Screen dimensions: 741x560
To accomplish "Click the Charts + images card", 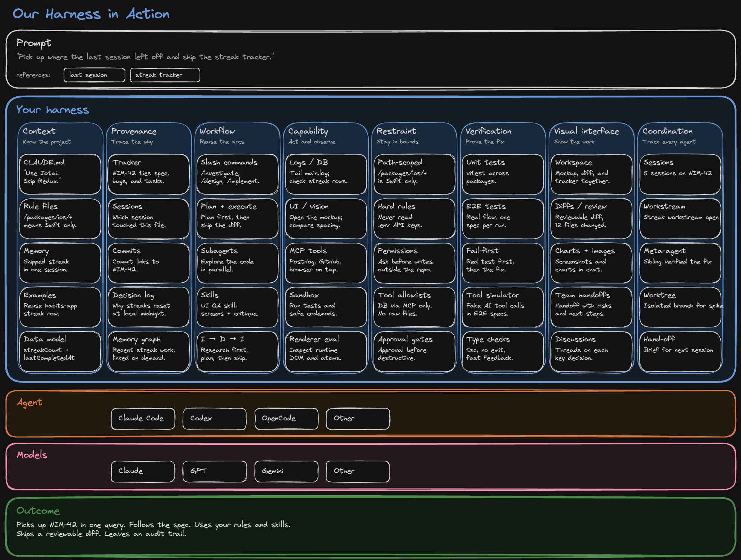I will tap(592, 263).
